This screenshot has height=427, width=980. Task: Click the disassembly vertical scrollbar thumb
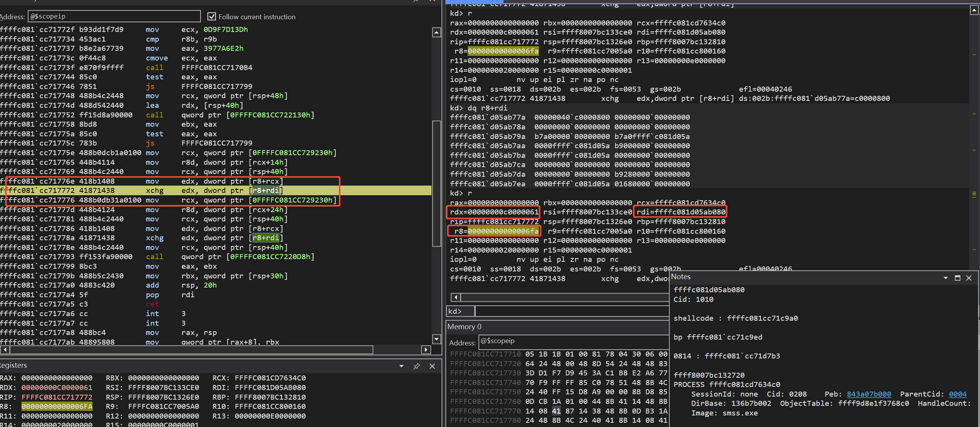pyautogui.click(x=436, y=183)
